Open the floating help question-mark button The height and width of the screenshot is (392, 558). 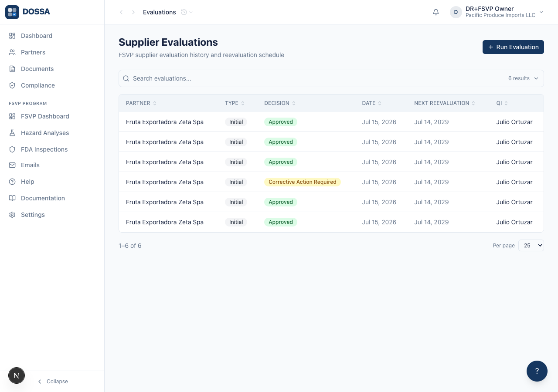point(537,371)
